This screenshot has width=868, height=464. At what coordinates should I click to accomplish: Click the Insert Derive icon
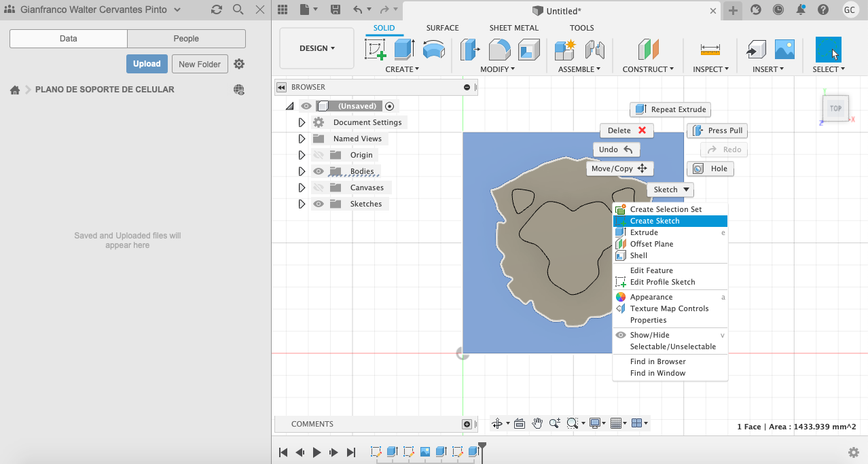[x=755, y=50]
